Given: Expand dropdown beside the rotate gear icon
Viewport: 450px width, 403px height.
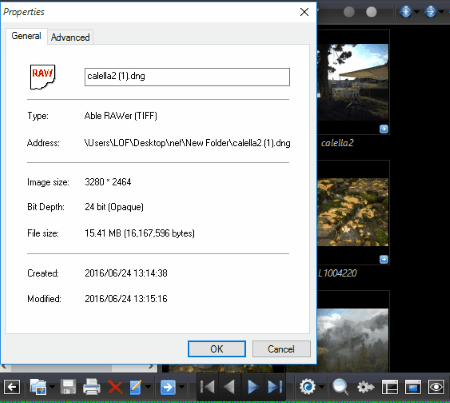Looking at the screenshot, I should [x=322, y=387].
